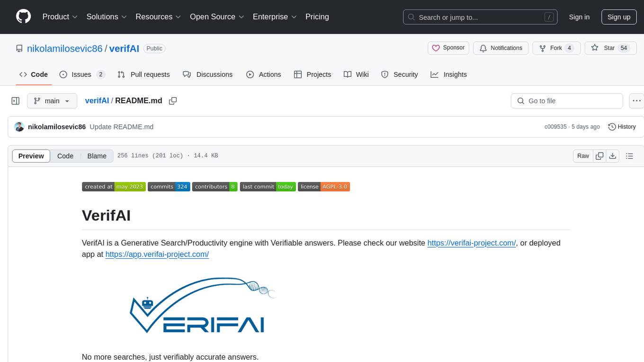Fork the repository

coord(556,48)
